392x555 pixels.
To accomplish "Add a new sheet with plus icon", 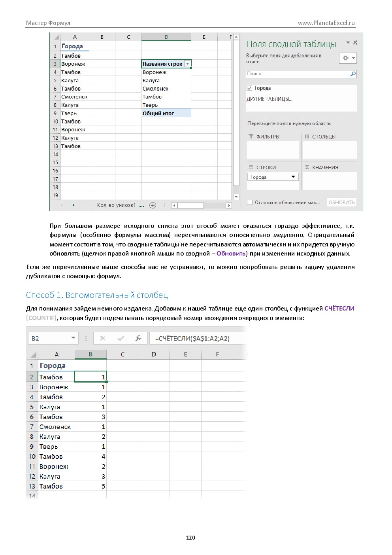I will point(153,205).
